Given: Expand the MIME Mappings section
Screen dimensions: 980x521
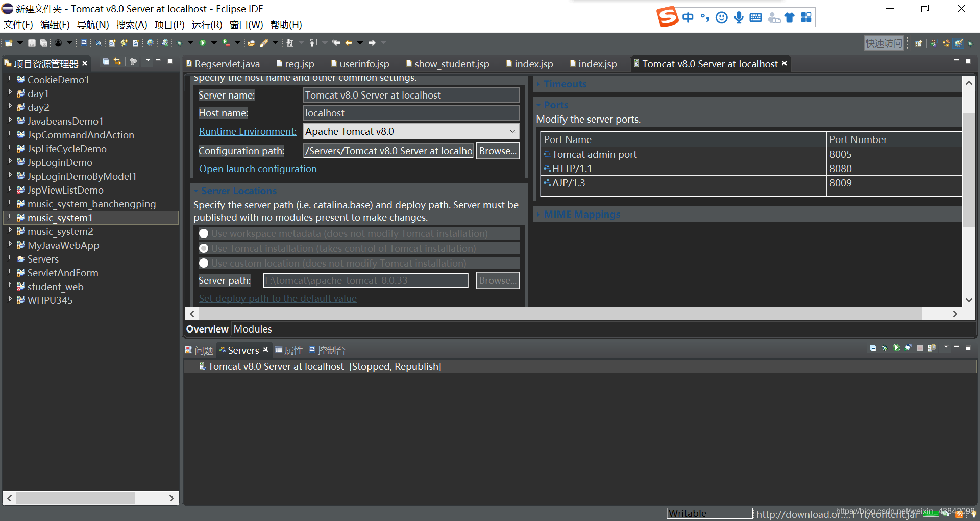Looking at the screenshot, I should pos(538,215).
